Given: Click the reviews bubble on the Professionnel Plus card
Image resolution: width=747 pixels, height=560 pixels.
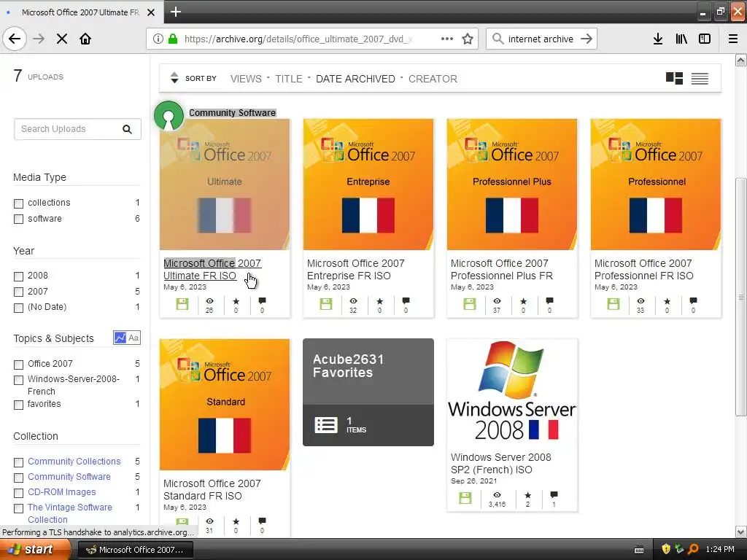Looking at the screenshot, I should coord(549,301).
